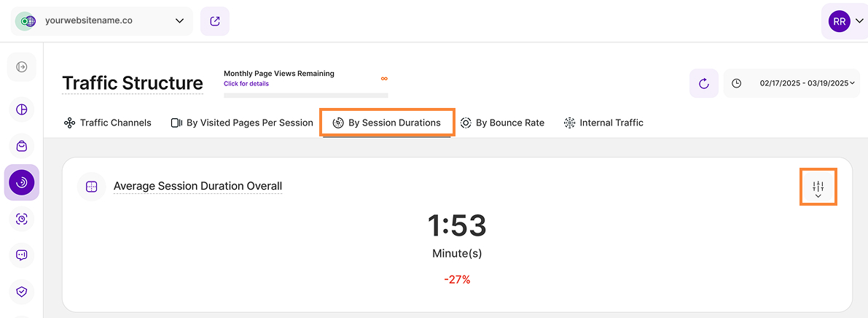Open the shield check sidebar icon
The image size is (868, 318).
[22, 292]
